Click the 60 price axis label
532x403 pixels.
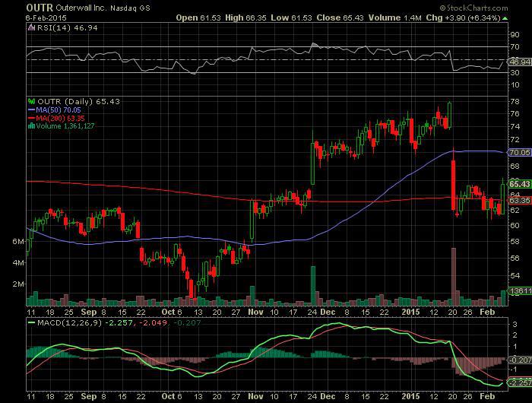point(515,225)
